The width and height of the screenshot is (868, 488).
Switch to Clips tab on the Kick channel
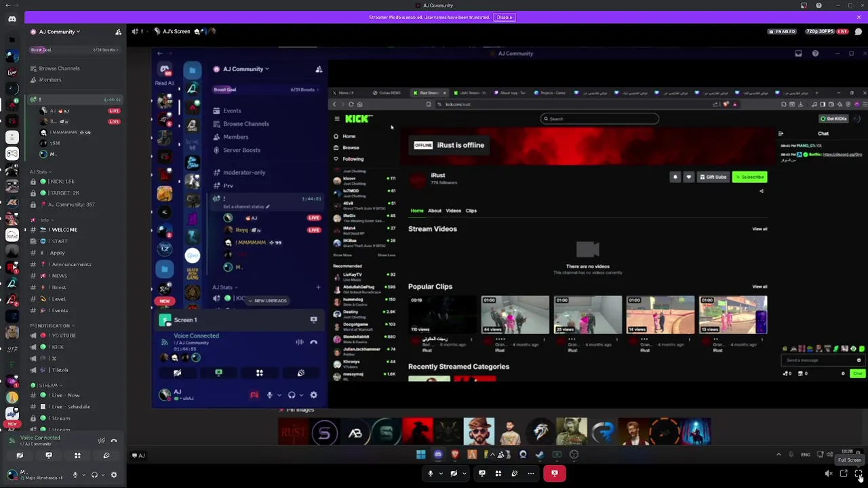(471, 211)
